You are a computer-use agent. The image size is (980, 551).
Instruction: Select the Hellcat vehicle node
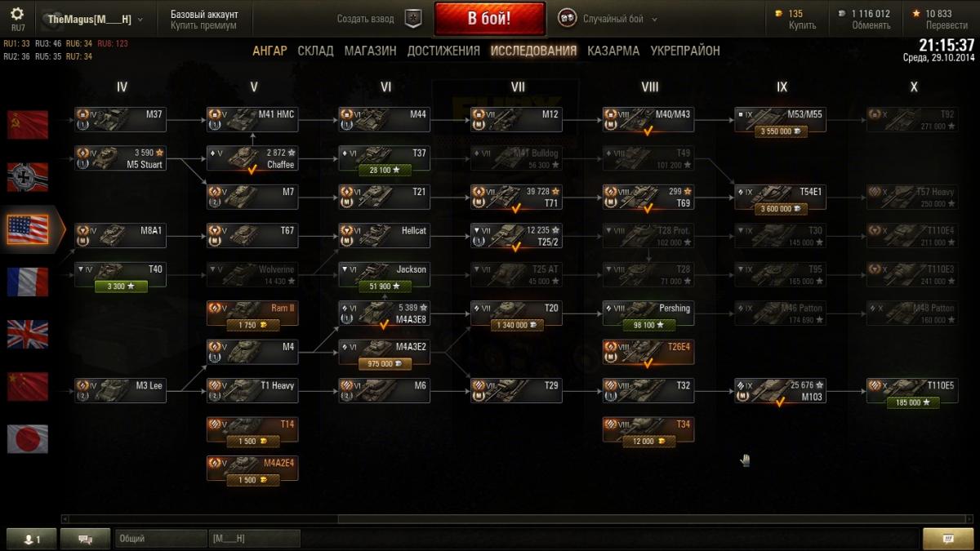tap(384, 235)
